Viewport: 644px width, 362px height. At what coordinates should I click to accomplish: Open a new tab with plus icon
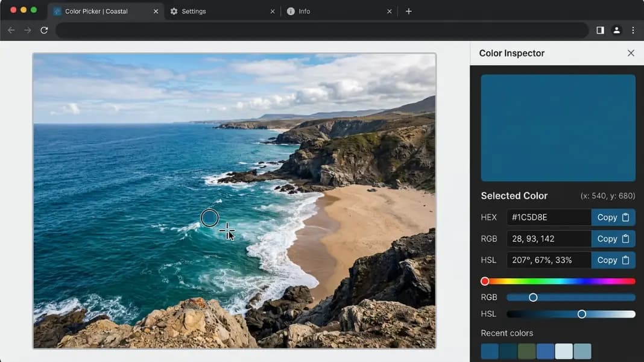408,11
